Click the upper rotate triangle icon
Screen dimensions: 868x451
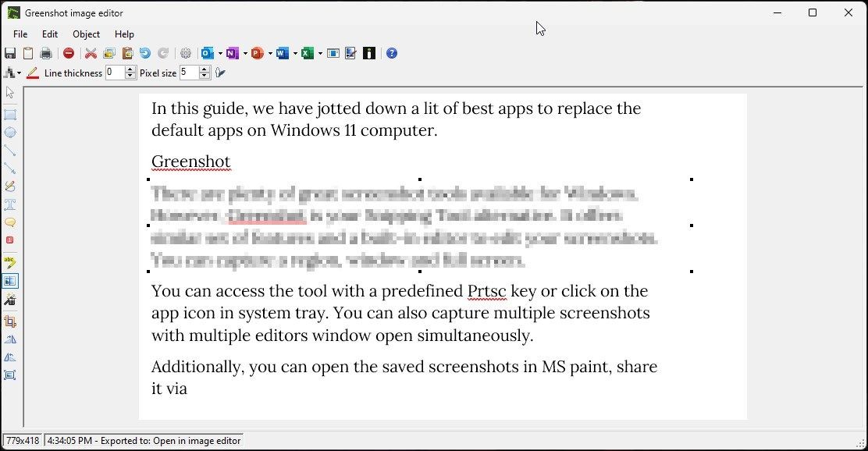[x=10, y=339]
